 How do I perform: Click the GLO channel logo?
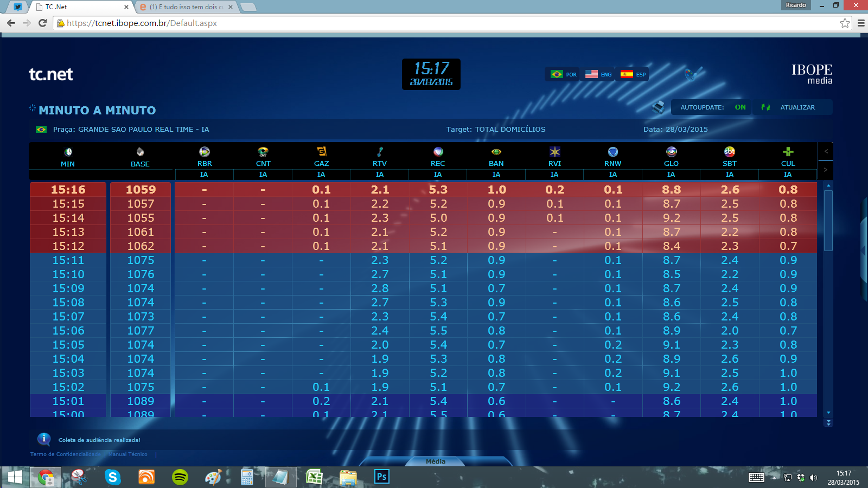pos(671,152)
